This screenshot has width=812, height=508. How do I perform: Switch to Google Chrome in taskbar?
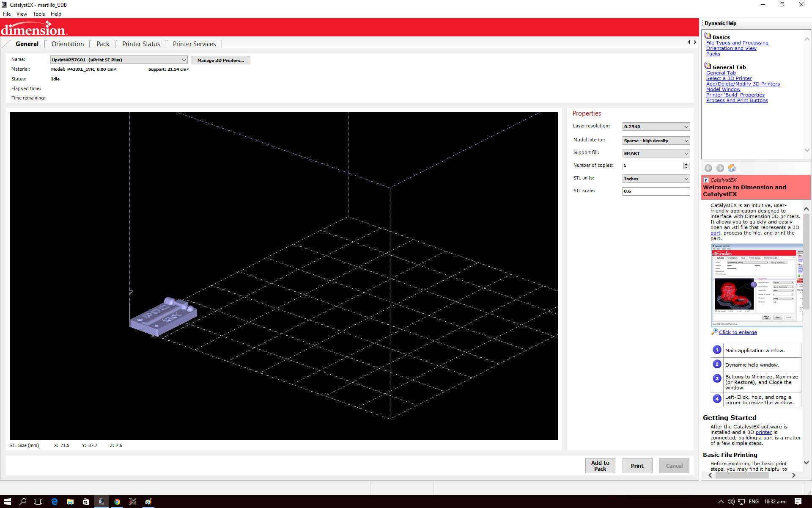point(117,502)
